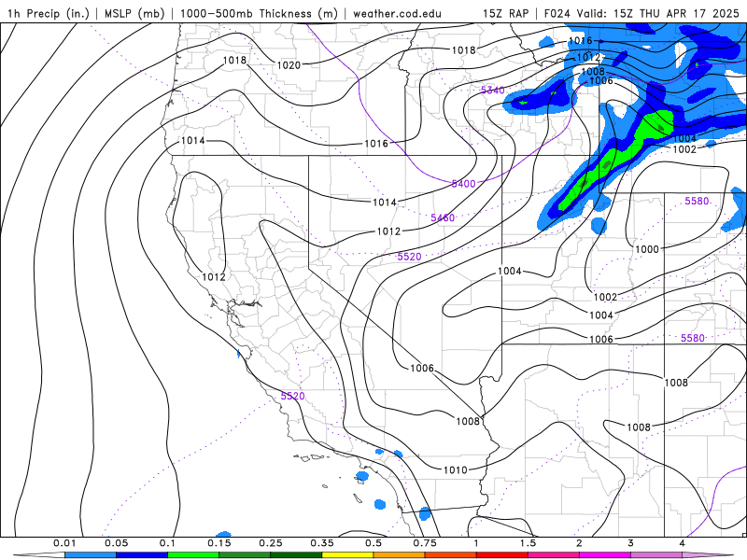Click the purple 5340 thickness label
Image resolution: width=747 pixels, height=560 pixels.
click(x=493, y=91)
